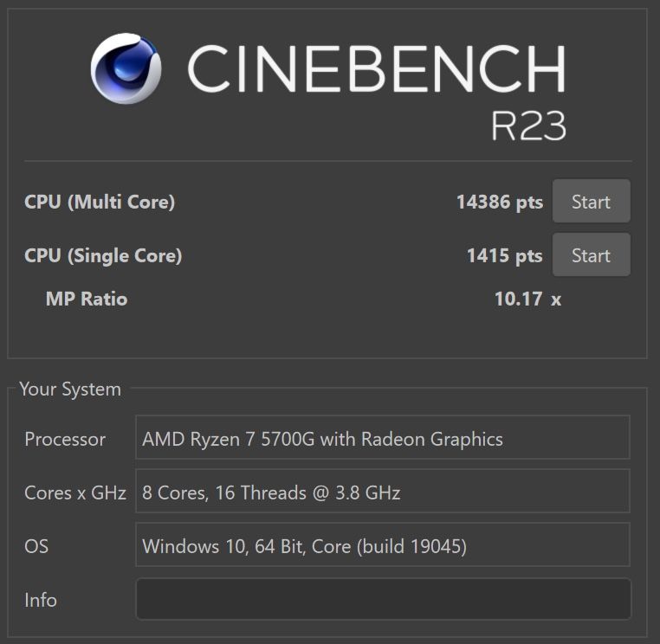Click the Cinebench sphere logo icon
This screenshot has height=644, width=660.
(126, 69)
